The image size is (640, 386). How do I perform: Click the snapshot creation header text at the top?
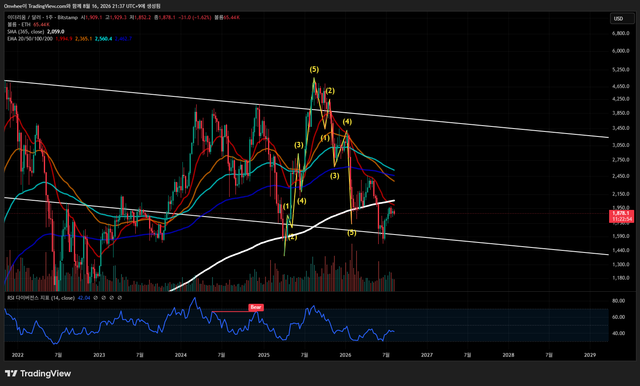tap(82, 6)
